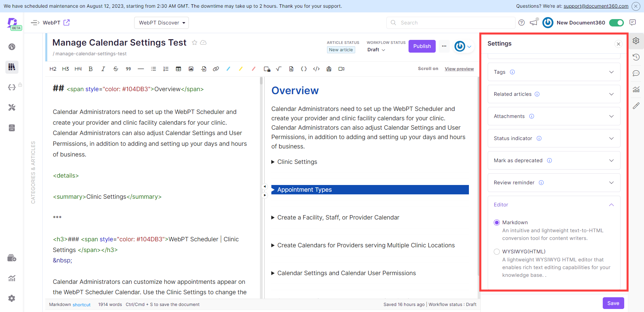Apply H4 heading formatting
Screen dimensions: 644x312
pyautogui.click(x=78, y=69)
